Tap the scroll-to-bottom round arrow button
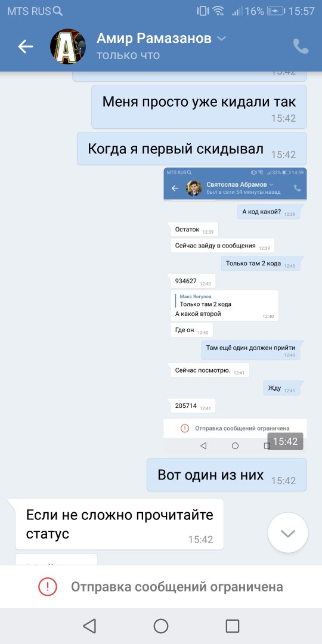322x644 pixels. (x=287, y=532)
